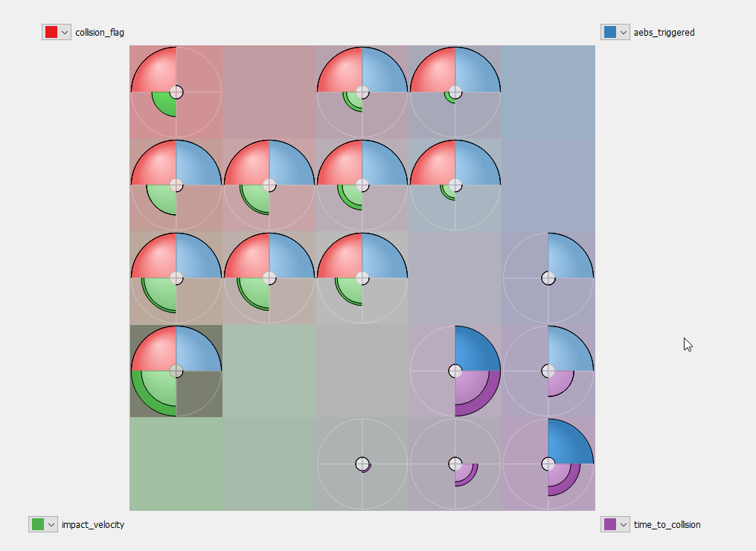Screen dimensions: 756x551
Task: Click the green impact_velocity color swatch
Action: click(39, 524)
